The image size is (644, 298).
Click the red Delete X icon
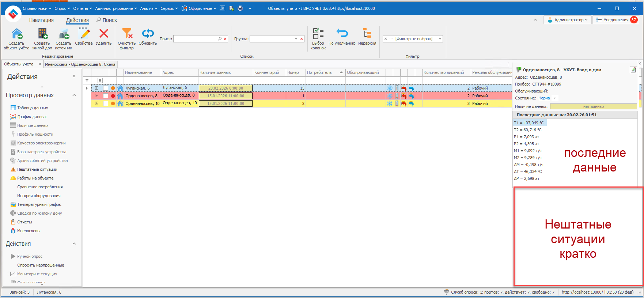pos(104,34)
